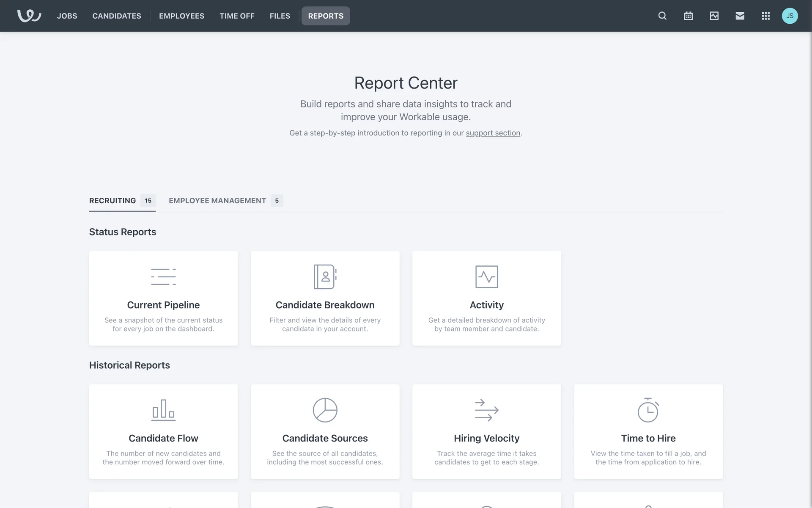Click the Activity report pulse icon
The width and height of the screenshot is (812, 508).
(x=486, y=276)
